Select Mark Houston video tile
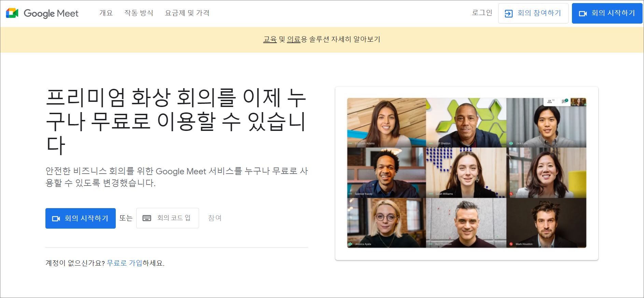This screenshot has height=298, width=644. 546,223
